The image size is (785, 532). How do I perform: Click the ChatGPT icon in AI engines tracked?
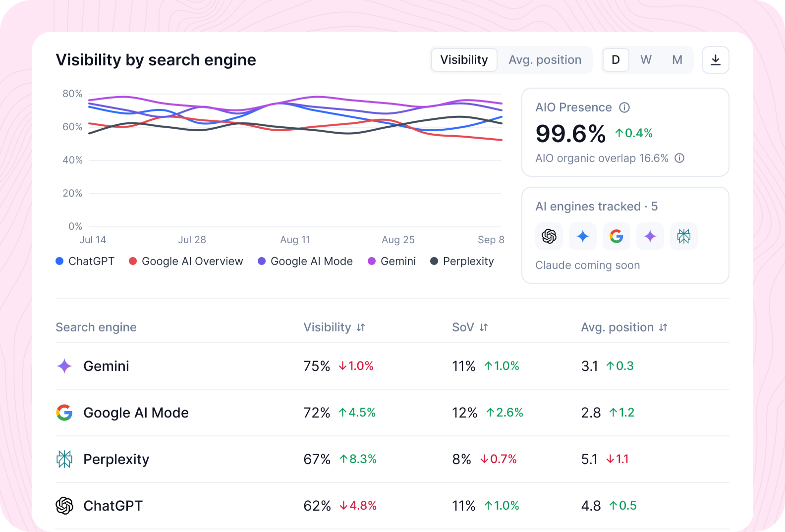click(x=549, y=236)
